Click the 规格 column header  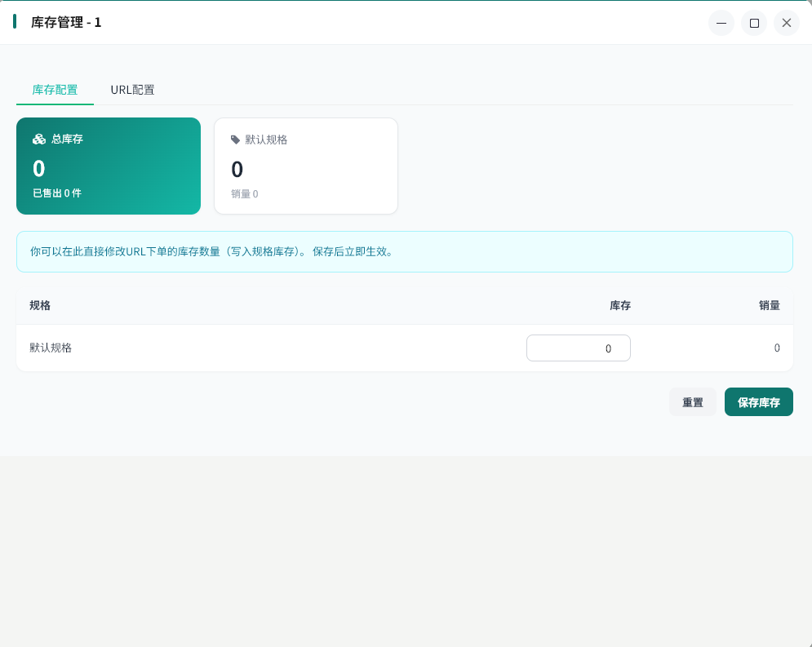tap(40, 305)
